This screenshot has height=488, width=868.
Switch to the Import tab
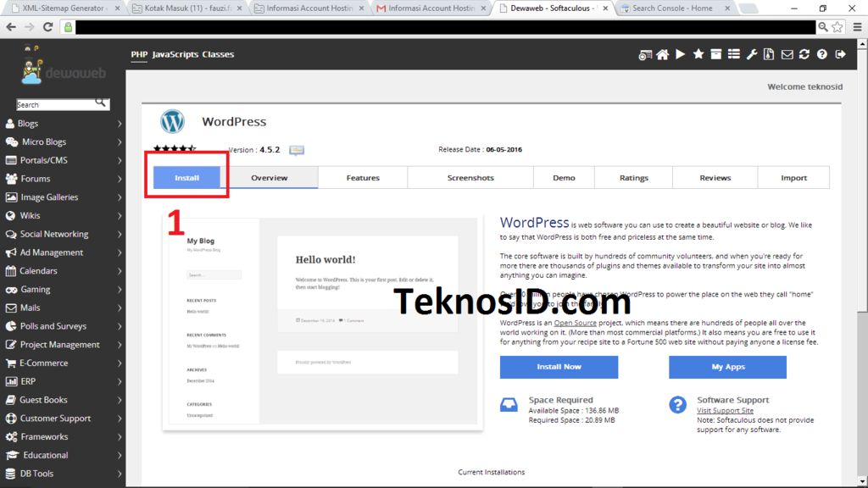pos(793,178)
